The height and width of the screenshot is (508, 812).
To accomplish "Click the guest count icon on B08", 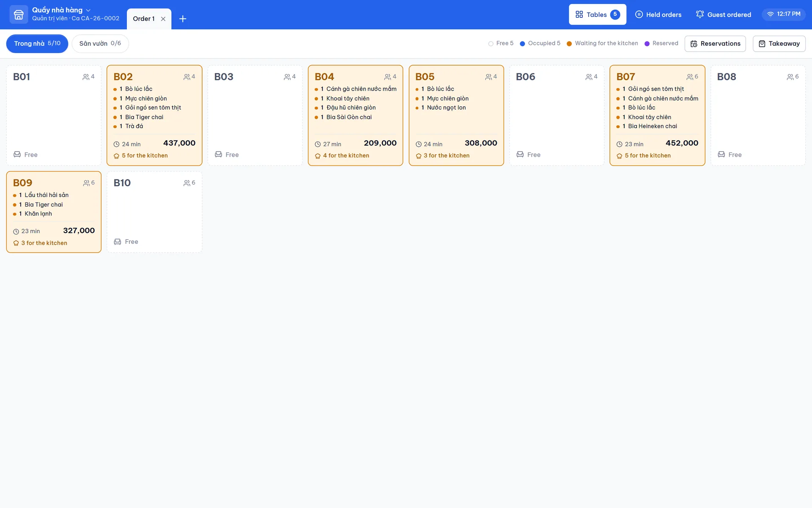I will 790,77.
